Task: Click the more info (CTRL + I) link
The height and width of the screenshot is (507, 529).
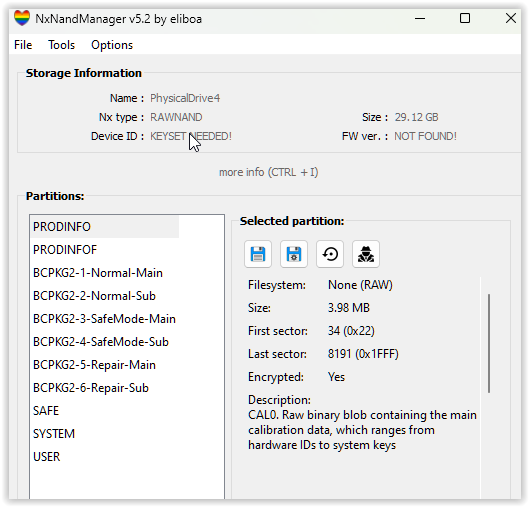Action: tap(269, 172)
